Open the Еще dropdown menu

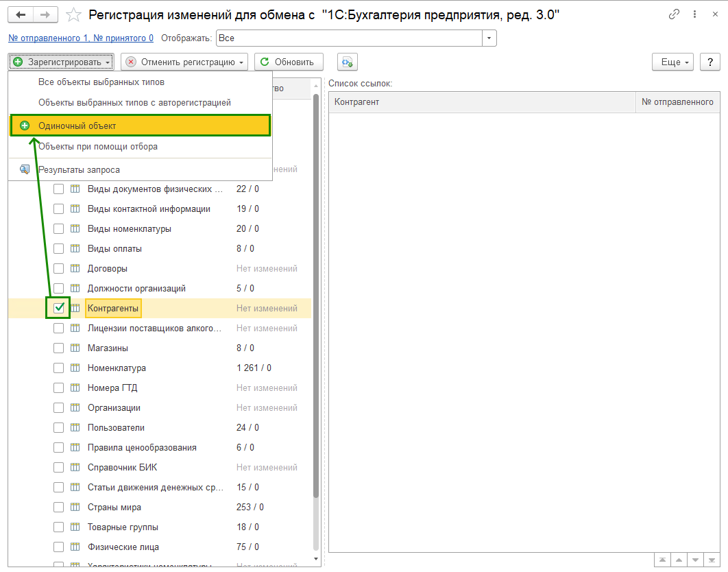click(672, 62)
